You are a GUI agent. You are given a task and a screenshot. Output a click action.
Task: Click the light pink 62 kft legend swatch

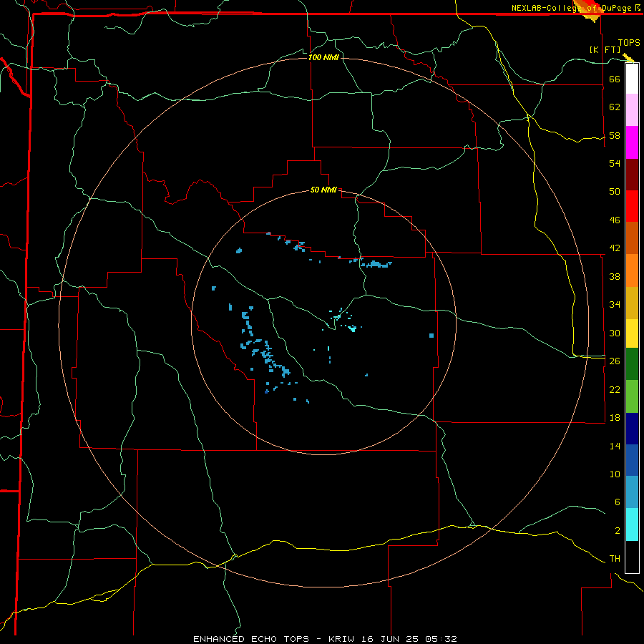coord(632,109)
